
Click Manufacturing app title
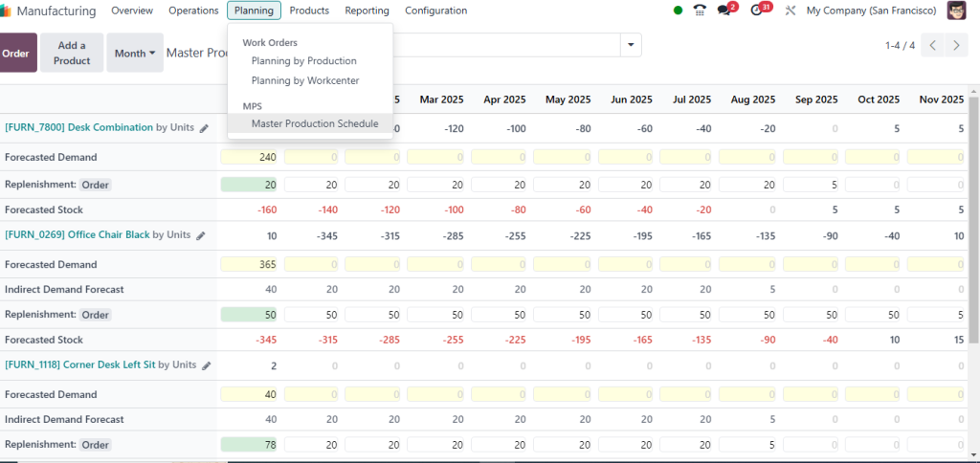pyautogui.click(x=56, y=11)
